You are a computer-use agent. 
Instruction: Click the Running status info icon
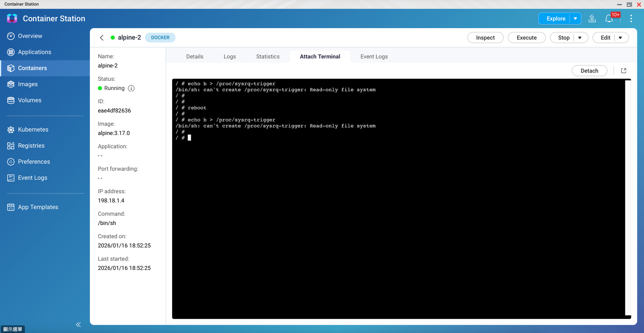pyautogui.click(x=131, y=88)
